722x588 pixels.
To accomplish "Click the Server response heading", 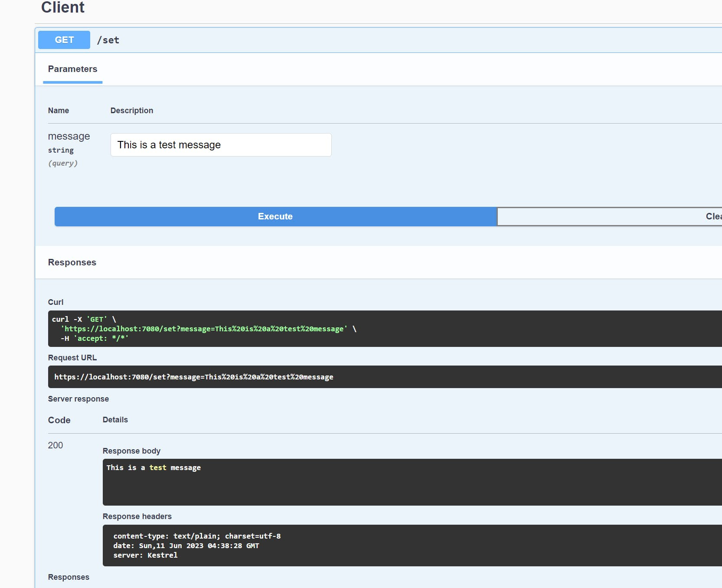I will [x=78, y=399].
